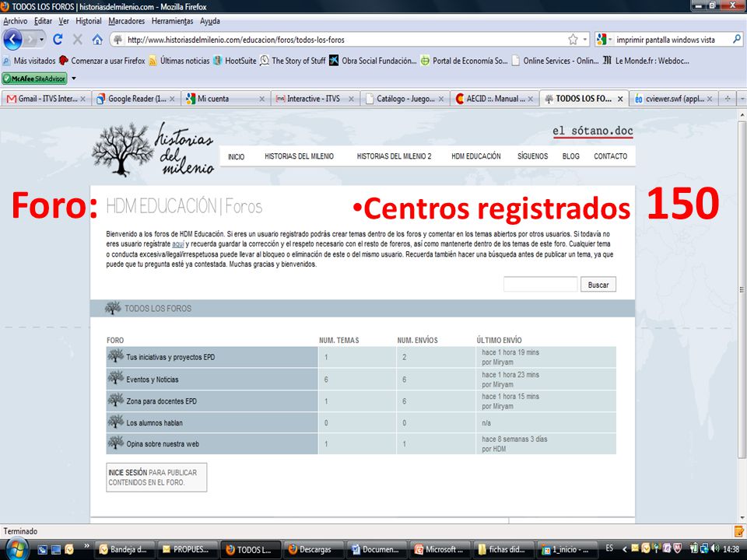
Task: Open Obra Social Fundación bookmark
Action: [x=373, y=61]
